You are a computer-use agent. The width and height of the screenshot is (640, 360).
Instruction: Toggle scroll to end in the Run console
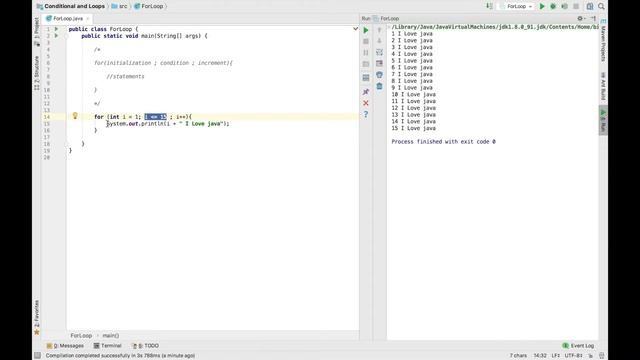pos(379,63)
